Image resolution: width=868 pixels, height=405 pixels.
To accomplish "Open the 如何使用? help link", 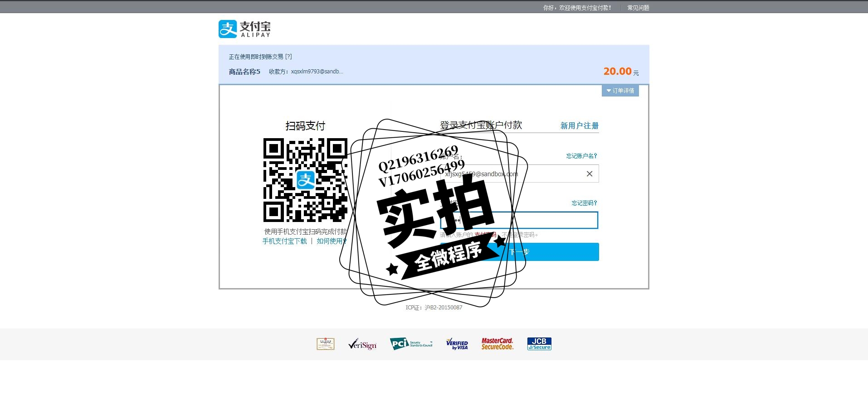I will (332, 241).
